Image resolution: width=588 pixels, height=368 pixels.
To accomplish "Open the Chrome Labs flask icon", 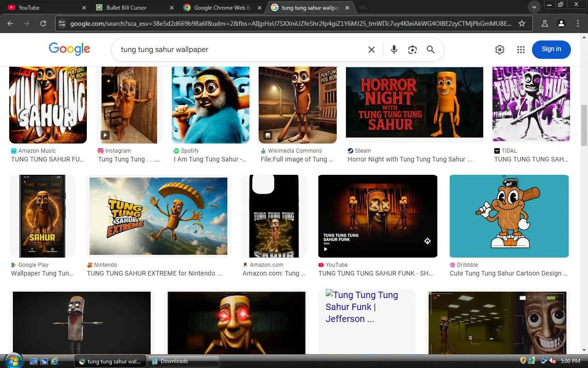I will [545, 23].
